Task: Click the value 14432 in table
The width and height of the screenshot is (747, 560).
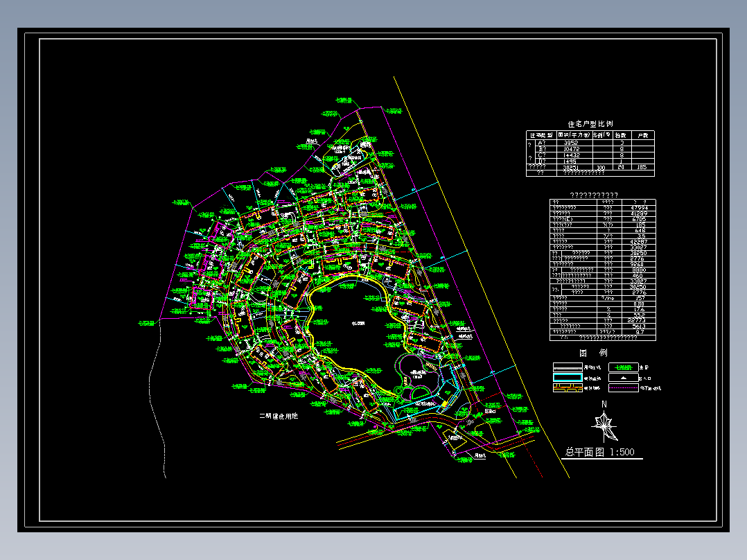Action: [571, 155]
